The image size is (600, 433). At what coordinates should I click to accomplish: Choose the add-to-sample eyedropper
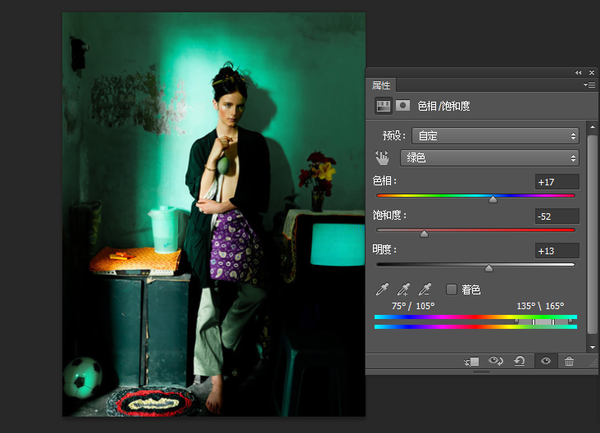(x=403, y=289)
